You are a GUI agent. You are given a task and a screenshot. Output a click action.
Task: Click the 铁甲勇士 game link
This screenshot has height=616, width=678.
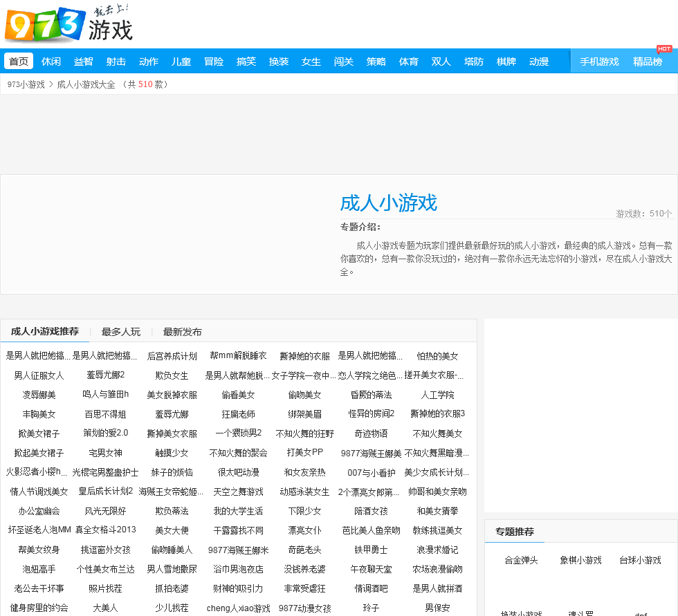point(372,550)
